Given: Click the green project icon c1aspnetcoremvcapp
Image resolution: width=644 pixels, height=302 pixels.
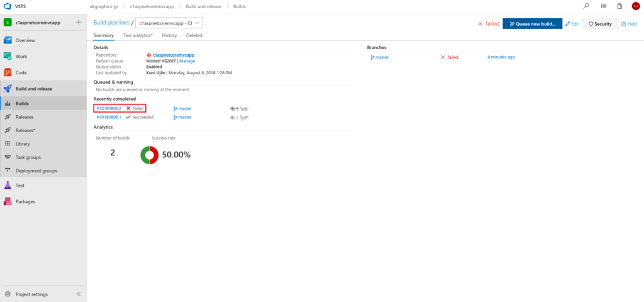Looking at the screenshot, I should [x=8, y=23].
